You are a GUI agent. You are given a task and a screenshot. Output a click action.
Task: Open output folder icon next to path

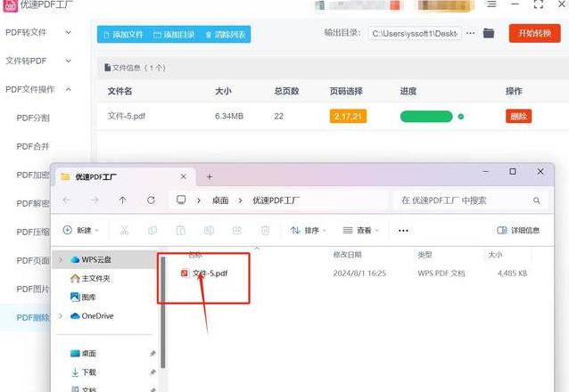[x=489, y=33]
